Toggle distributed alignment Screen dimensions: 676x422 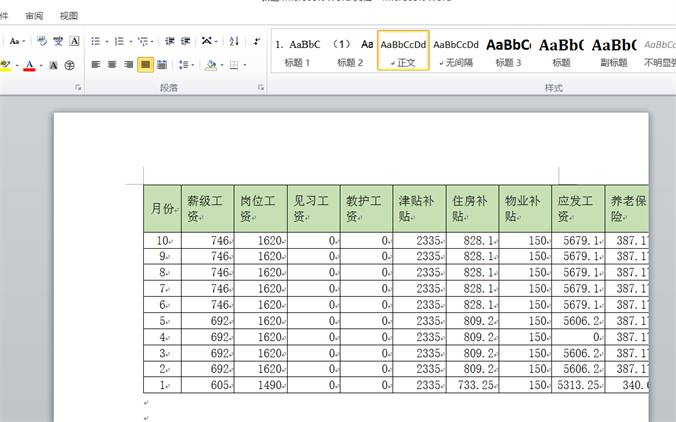[x=162, y=65]
